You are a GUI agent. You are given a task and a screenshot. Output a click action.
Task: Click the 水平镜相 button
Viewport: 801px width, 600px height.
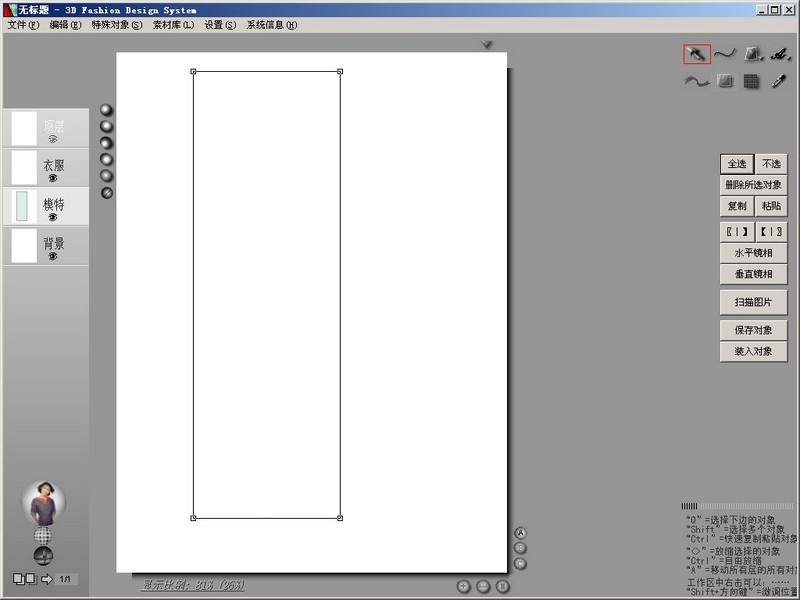pos(753,254)
